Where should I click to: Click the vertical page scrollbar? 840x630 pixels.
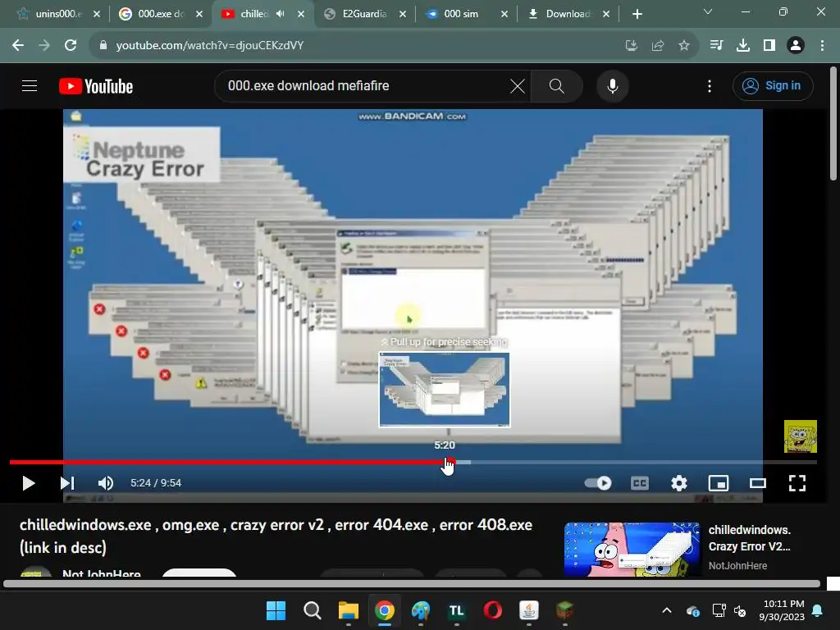point(833,124)
